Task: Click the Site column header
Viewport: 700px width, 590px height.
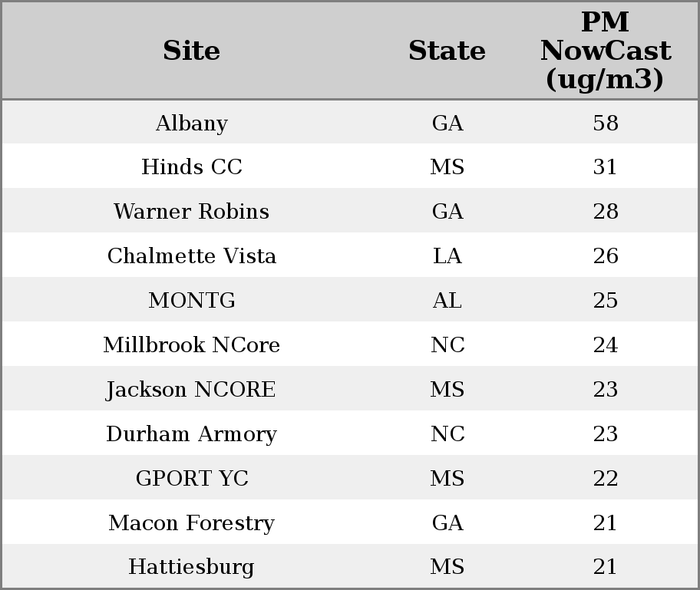Action: [192, 51]
